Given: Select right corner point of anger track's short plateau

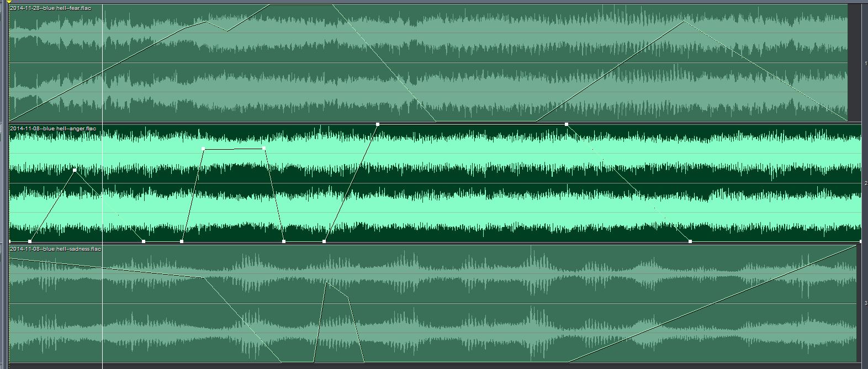Looking at the screenshot, I should coord(263,149).
